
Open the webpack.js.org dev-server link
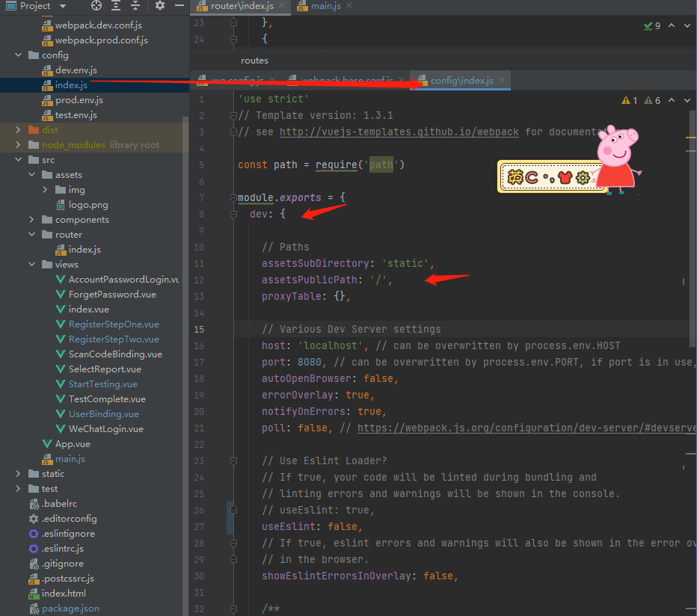coord(526,428)
